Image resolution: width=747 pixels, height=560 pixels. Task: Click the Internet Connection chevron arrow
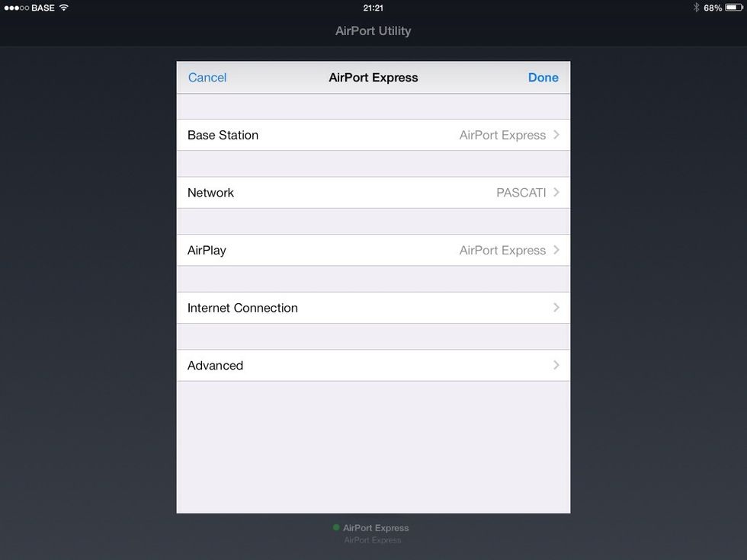coord(556,308)
